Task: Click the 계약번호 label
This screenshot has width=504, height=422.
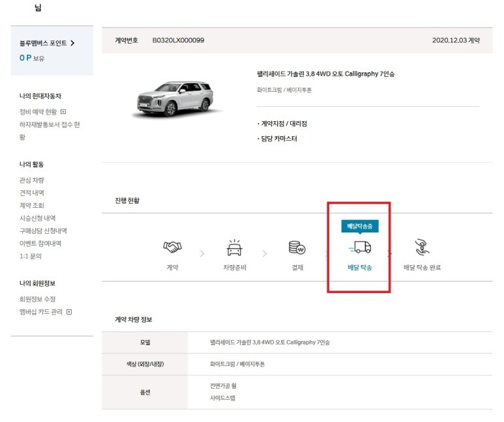Action: (x=126, y=40)
